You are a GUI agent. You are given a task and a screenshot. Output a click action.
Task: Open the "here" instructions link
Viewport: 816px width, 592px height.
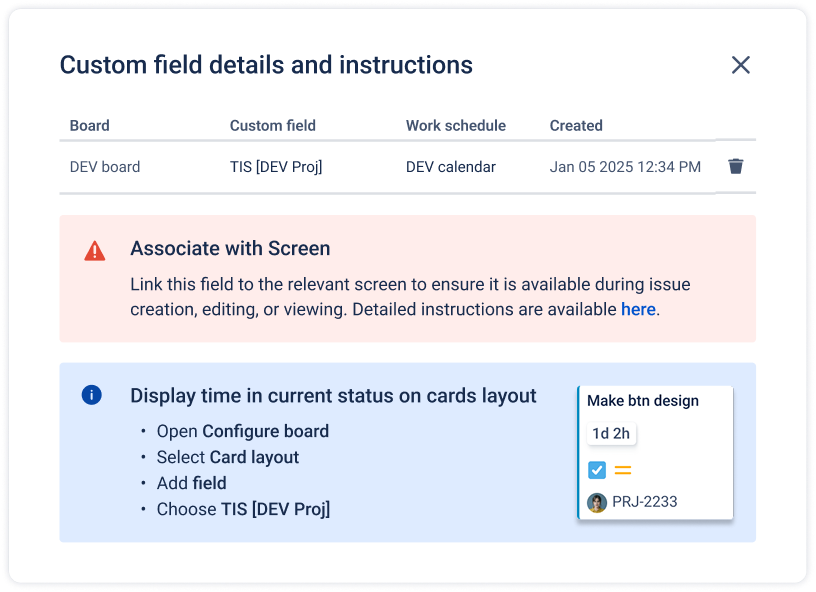[x=638, y=309]
